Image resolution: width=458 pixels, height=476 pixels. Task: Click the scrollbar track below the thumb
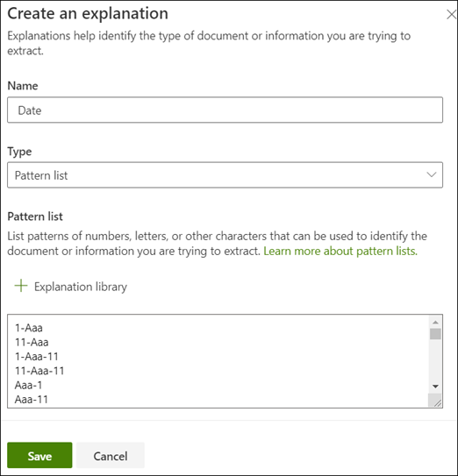[x=435, y=360]
